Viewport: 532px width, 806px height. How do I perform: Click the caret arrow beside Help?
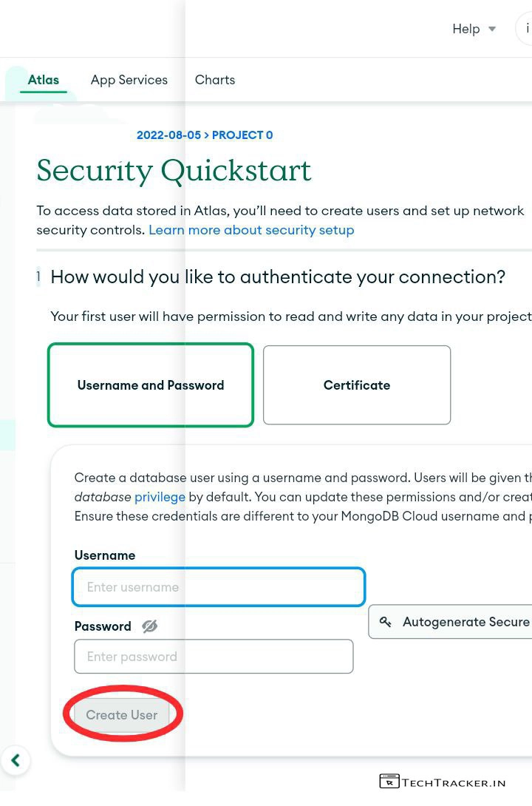coord(492,29)
